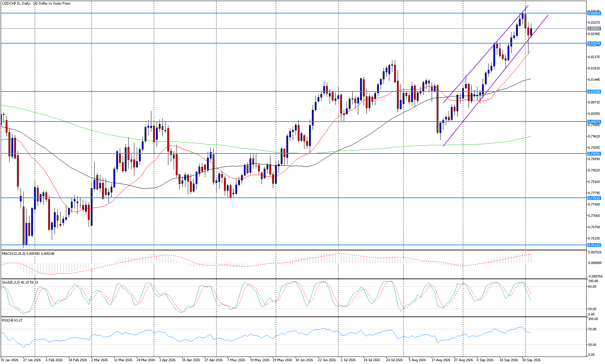Image resolution: width=605 pixels, height=364 pixels.
Task: Click the USDCHF.fx Daily chart title
Action: tap(37, 4)
